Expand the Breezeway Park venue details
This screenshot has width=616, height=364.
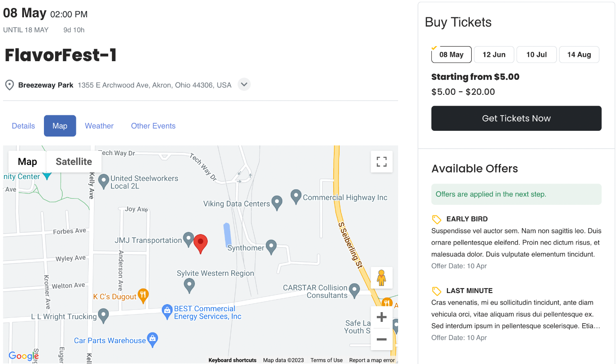[244, 84]
